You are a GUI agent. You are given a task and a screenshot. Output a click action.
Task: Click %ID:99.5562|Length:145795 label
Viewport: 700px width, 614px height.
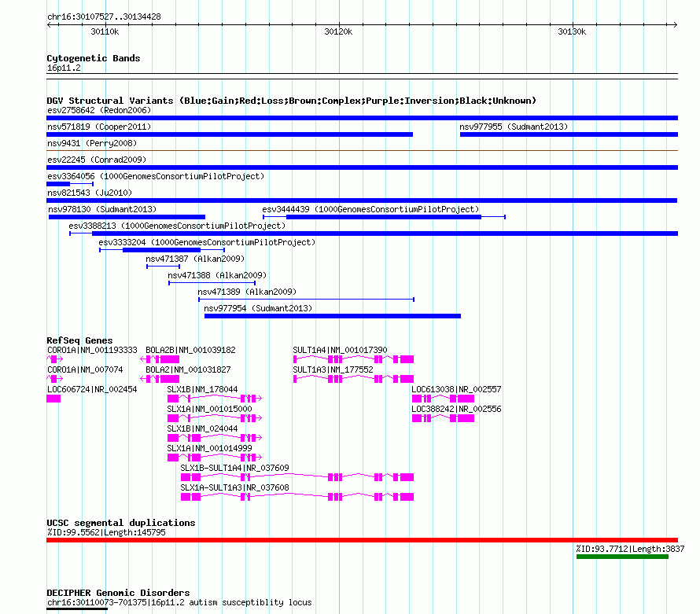tap(106, 533)
